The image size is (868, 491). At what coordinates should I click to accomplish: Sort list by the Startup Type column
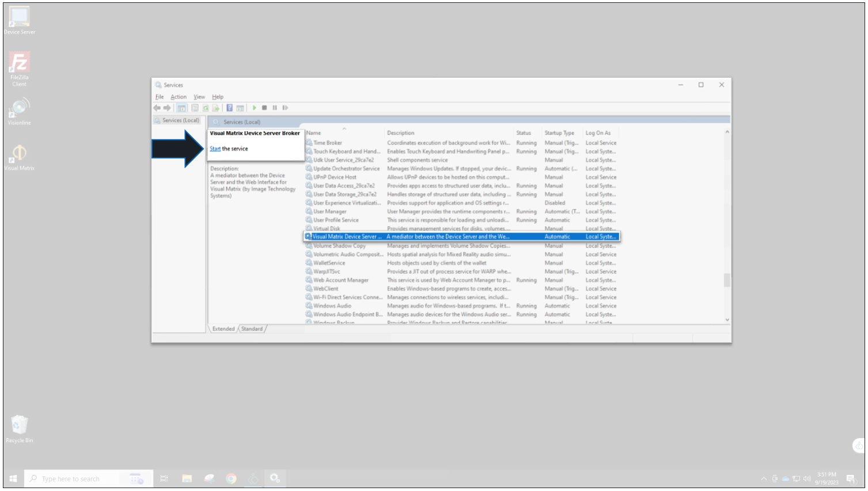click(559, 133)
